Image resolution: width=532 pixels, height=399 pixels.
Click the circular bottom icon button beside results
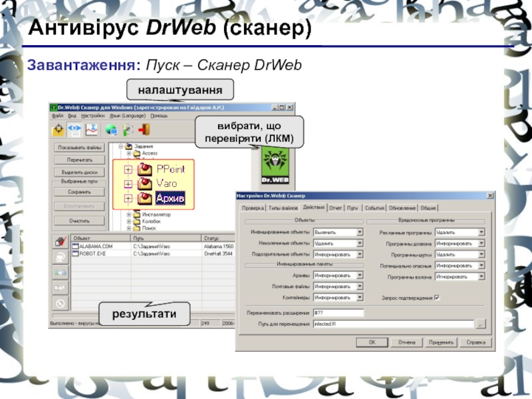click(x=61, y=303)
